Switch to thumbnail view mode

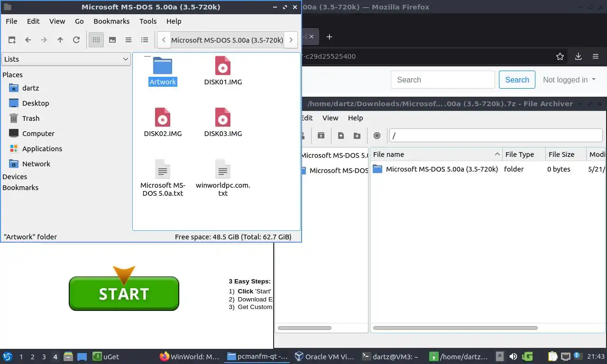(112, 40)
